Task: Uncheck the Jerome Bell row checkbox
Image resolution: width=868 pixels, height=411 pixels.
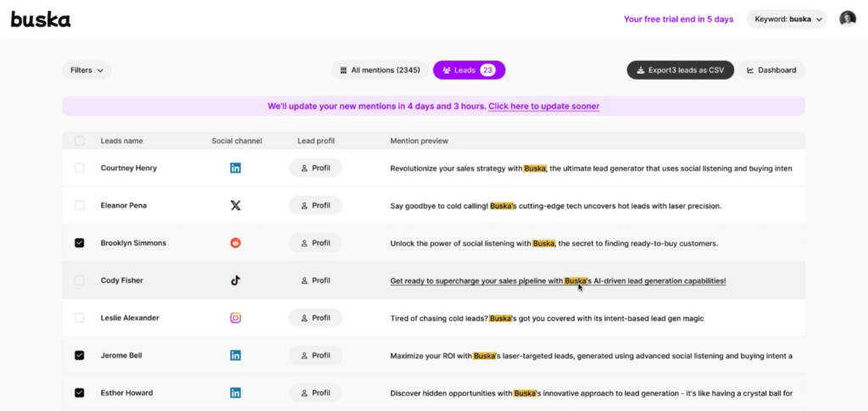Action: point(79,355)
